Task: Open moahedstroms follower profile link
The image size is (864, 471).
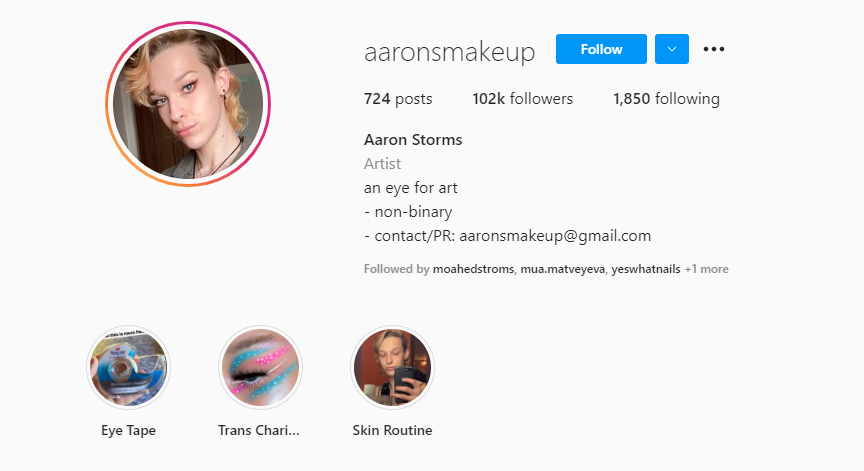Action: pyautogui.click(x=473, y=269)
